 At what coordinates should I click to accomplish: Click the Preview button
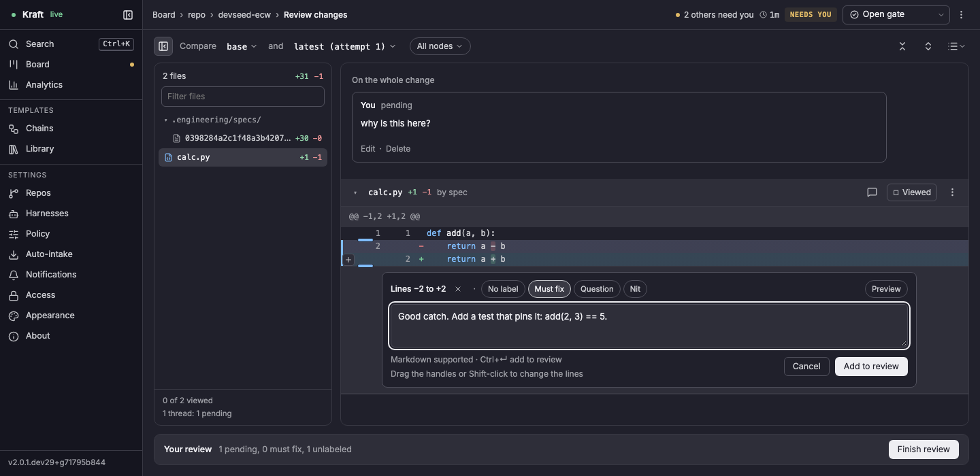(x=886, y=289)
